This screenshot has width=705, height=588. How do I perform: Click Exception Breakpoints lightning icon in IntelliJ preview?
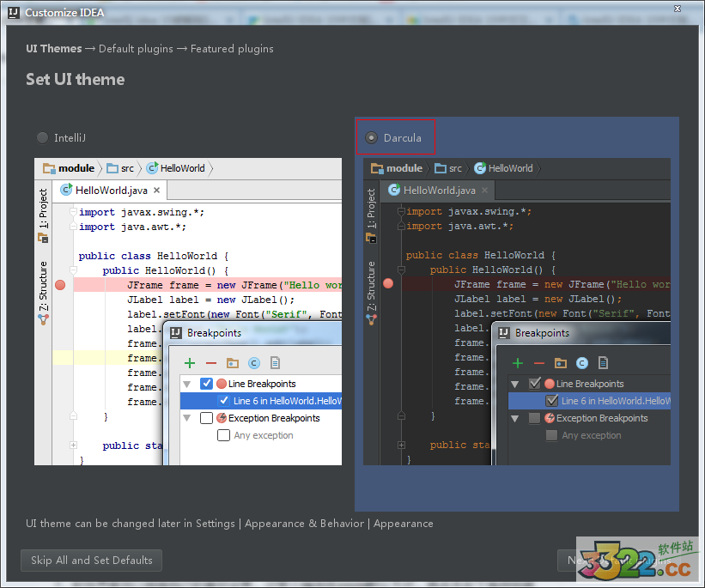(x=222, y=418)
